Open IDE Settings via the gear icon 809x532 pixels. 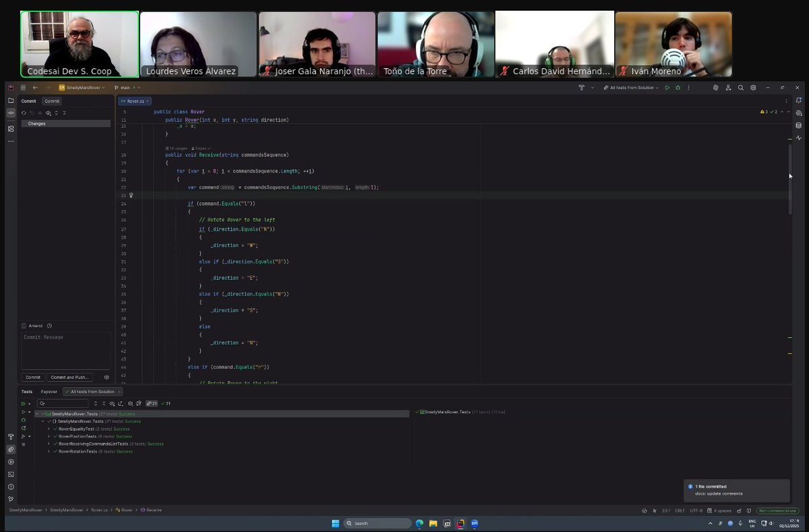click(x=753, y=87)
